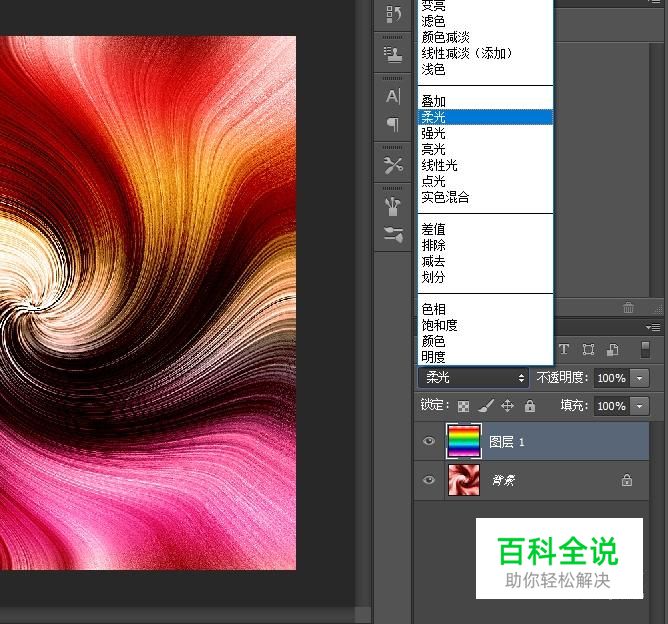Lock image pixels brush icon
The height and width of the screenshot is (624, 668).
(486, 406)
